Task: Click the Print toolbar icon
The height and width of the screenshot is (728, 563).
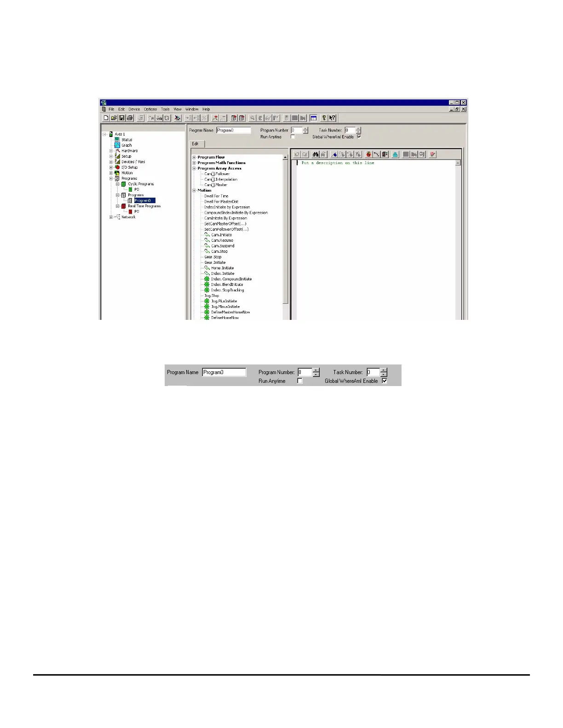Action: click(x=129, y=118)
